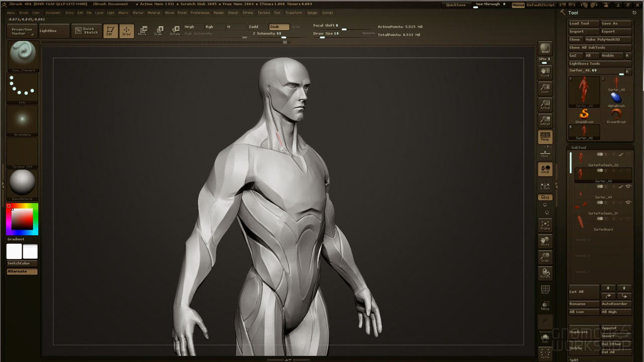This screenshot has height=362, width=644.
Task: Select the Zoom tool on the right sidebar
Action: click(x=545, y=89)
